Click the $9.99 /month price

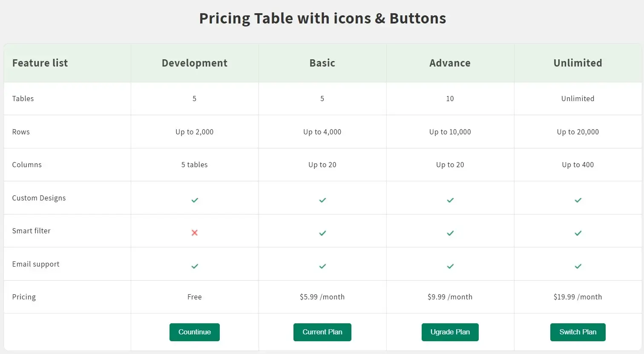[x=450, y=297]
